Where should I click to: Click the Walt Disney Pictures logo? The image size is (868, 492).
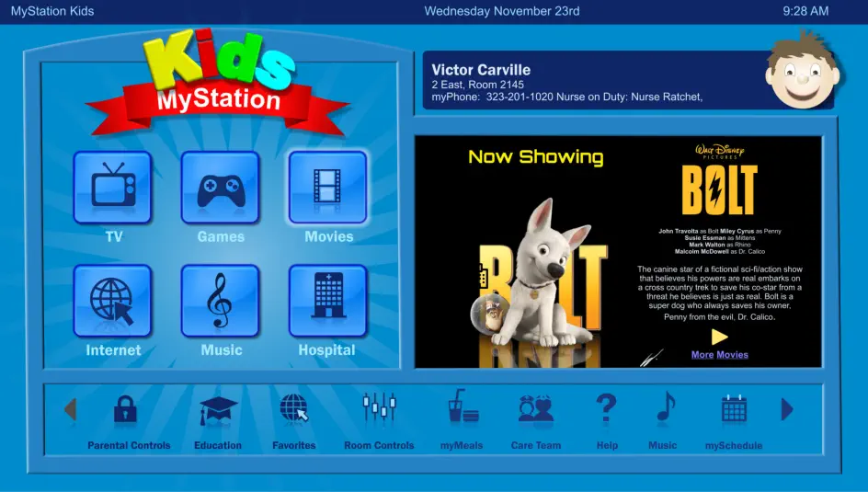click(x=720, y=151)
